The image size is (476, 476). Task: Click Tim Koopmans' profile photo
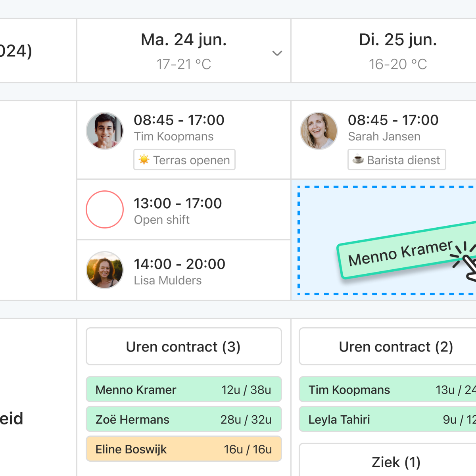click(105, 131)
